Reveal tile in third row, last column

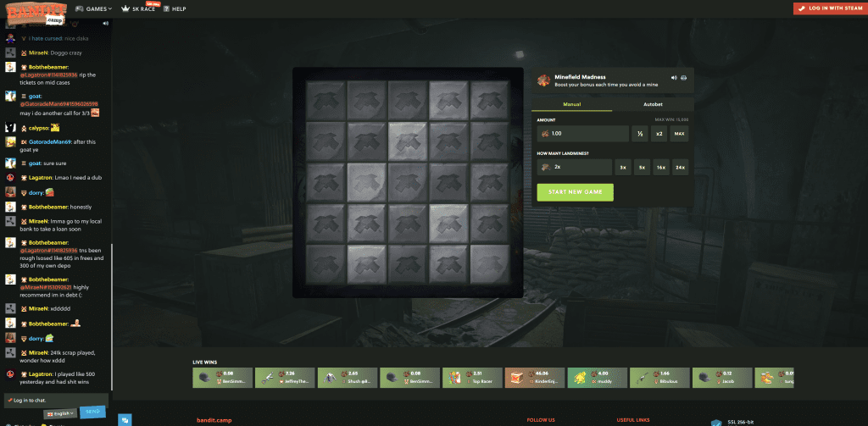click(x=490, y=183)
